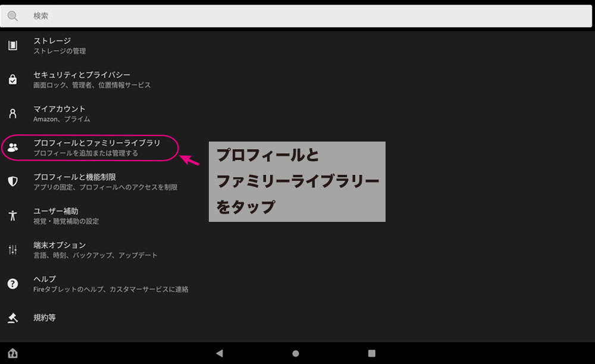This screenshot has height=364, width=595.
Task: Tap the profiles two-person icon
Action: pos(12,148)
